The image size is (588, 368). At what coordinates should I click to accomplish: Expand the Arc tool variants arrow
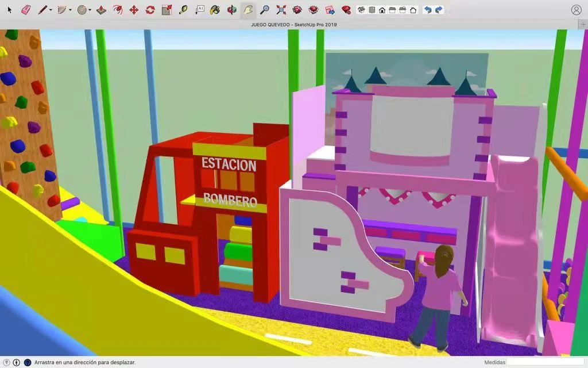(70, 10)
